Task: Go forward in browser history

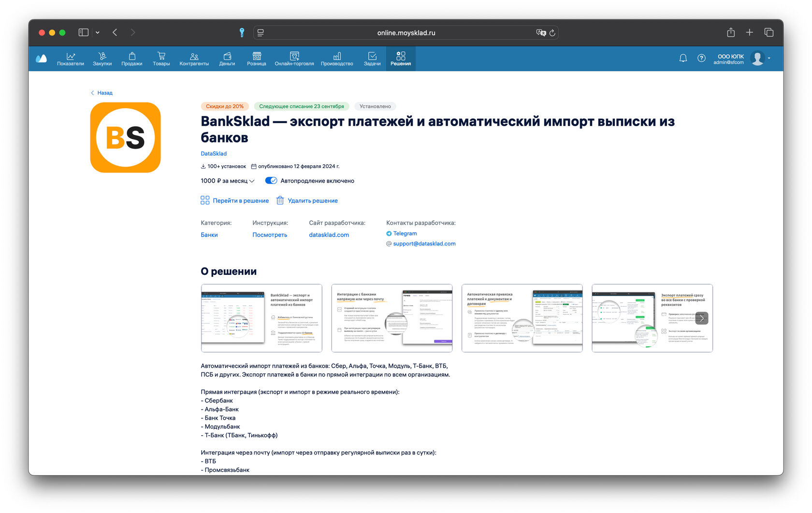Action: tap(132, 32)
